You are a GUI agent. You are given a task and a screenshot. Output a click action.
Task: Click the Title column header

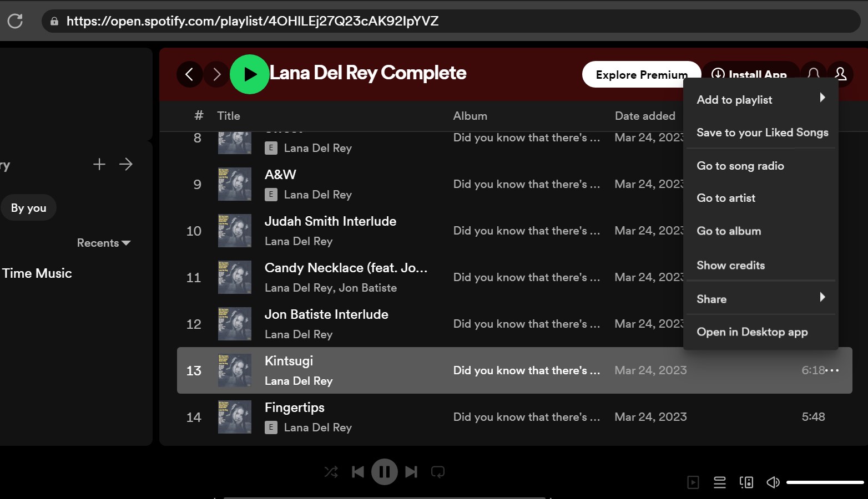229,116
